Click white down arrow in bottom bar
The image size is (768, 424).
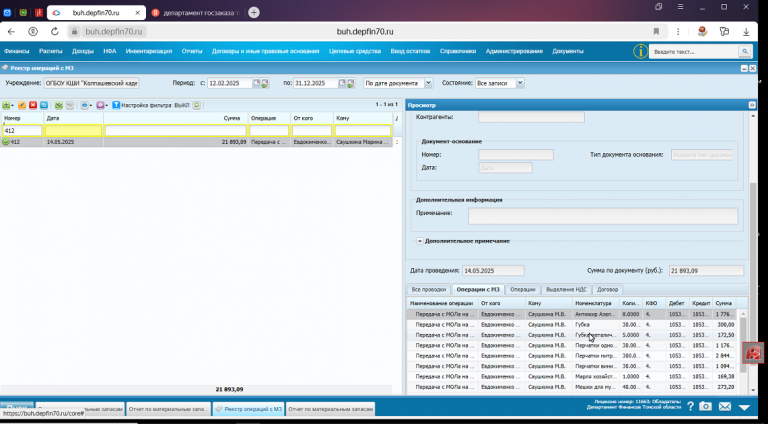[744, 407]
